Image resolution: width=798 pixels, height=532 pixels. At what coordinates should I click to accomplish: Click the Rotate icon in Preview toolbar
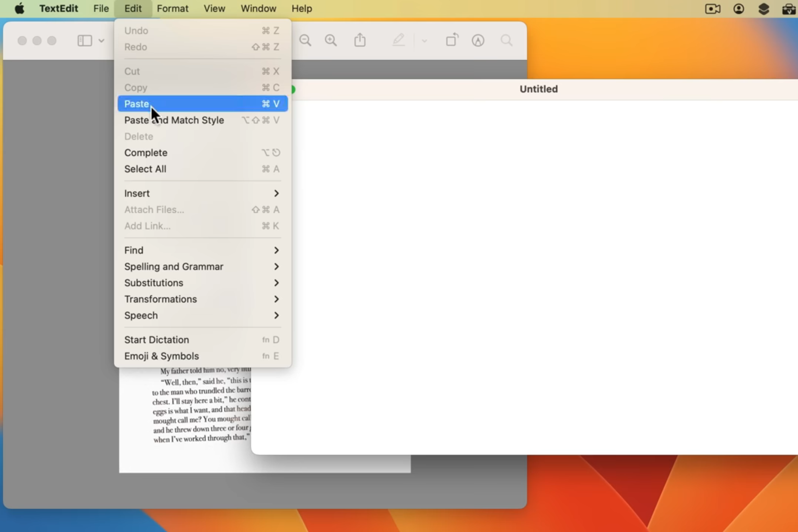[452, 40]
